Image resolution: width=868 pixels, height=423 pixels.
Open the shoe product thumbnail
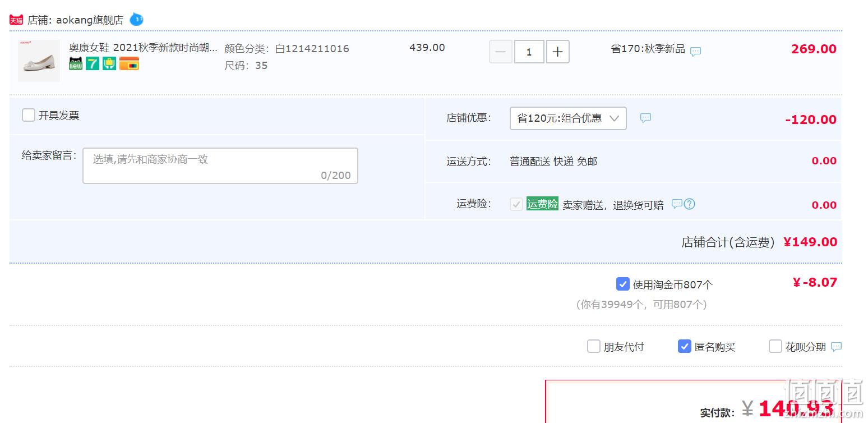(39, 61)
